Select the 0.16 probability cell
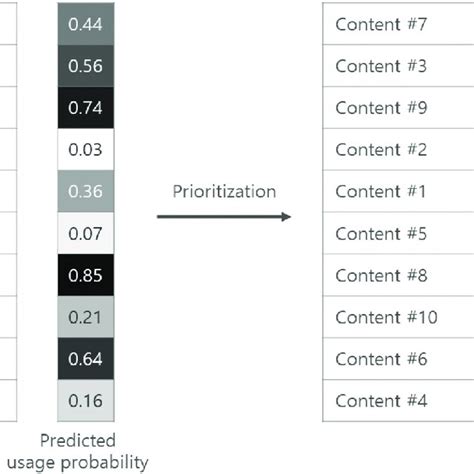 pos(86,401)
